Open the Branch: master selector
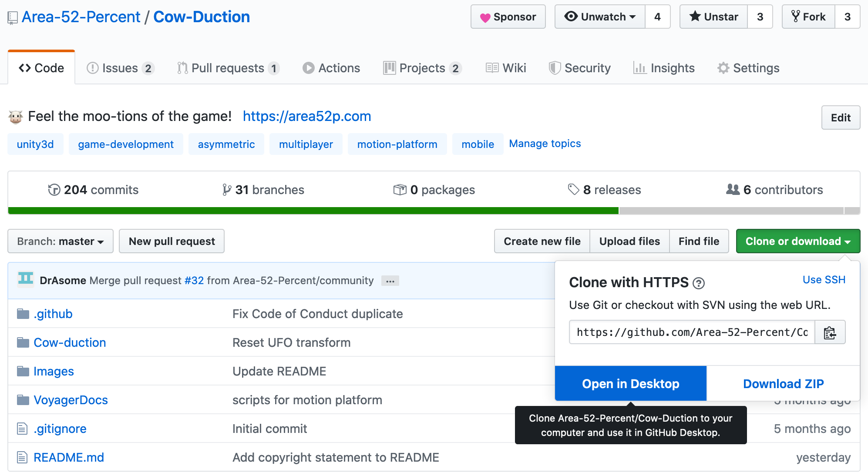This screenshot has width=868, height=476. (61, 241)
